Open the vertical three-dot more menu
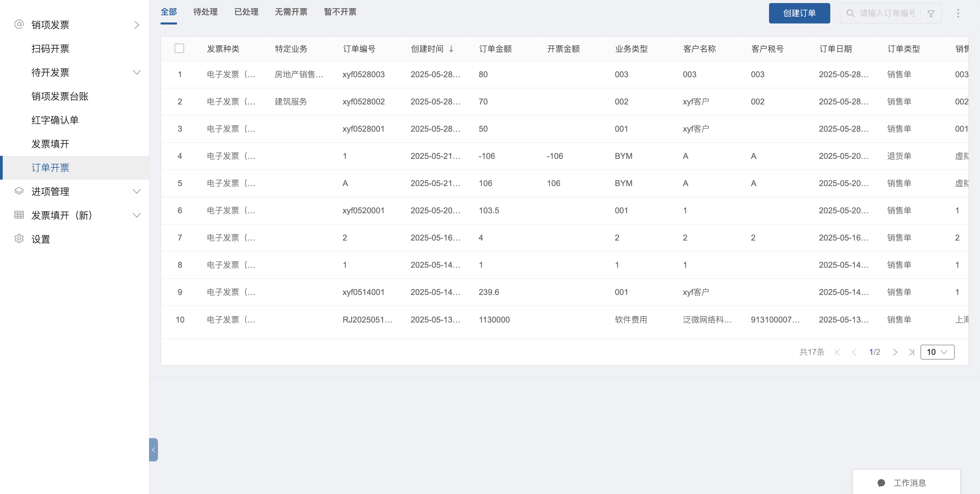The width and height of the screenshot is (980, 494). coord(958,13)
